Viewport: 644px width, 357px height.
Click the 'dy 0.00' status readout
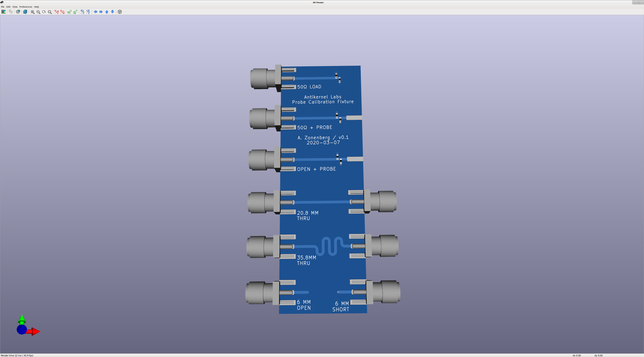click(x=599, y=355)
